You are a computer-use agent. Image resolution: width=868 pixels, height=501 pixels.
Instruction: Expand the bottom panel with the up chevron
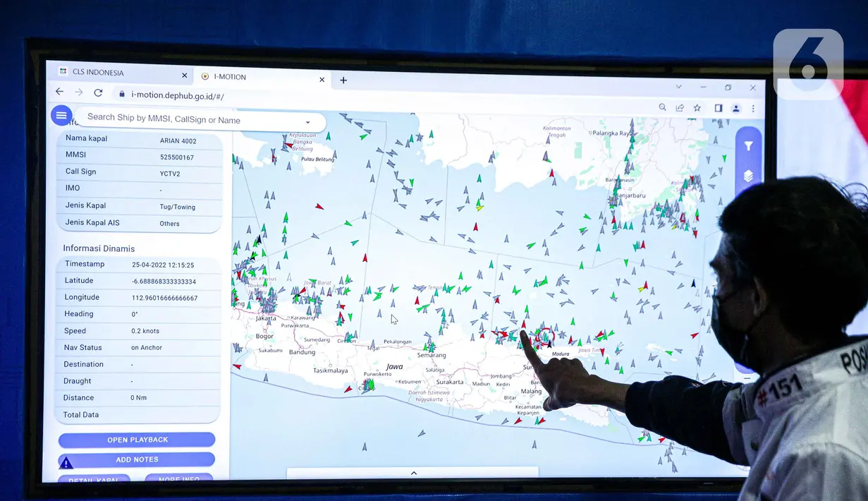414,473
